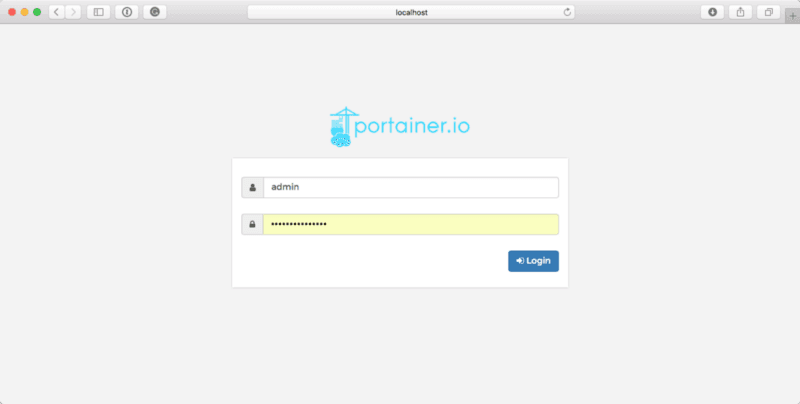Click the Safari forward arrow button
Viewport: 800px width, 404px height.
[72, 12]
